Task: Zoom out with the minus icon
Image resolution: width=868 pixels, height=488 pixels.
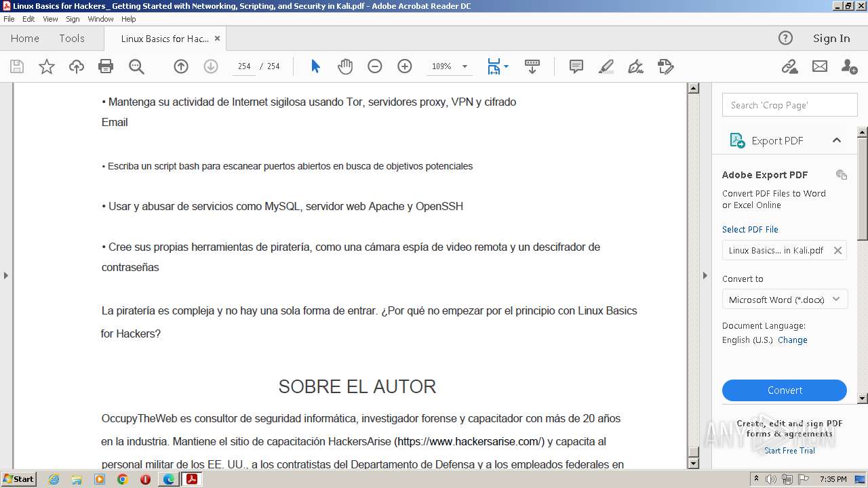Action: pos(375,66)
